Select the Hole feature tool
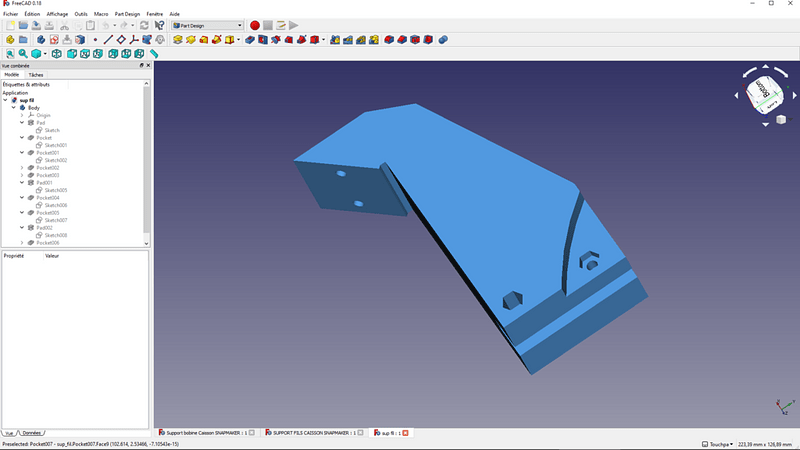800x450 pixels. point(263,40)
